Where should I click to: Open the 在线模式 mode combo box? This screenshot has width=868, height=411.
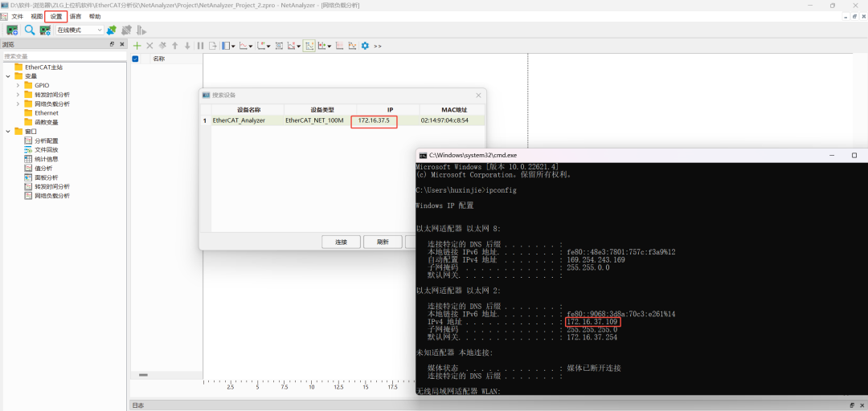80,30
